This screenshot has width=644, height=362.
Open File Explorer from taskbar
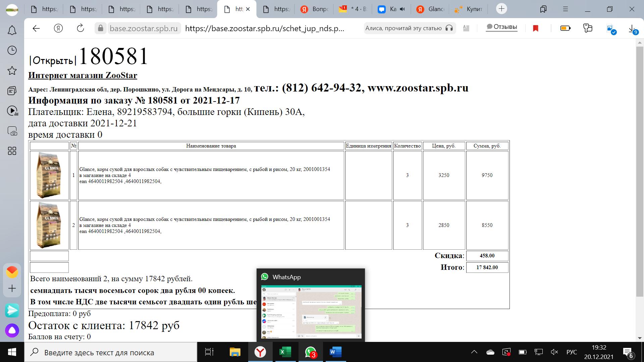235,352
